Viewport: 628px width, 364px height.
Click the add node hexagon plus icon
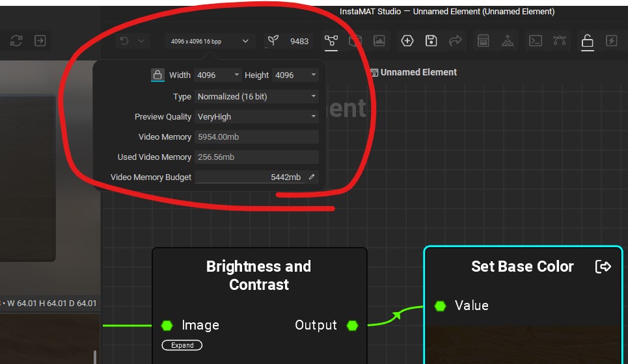407,41
